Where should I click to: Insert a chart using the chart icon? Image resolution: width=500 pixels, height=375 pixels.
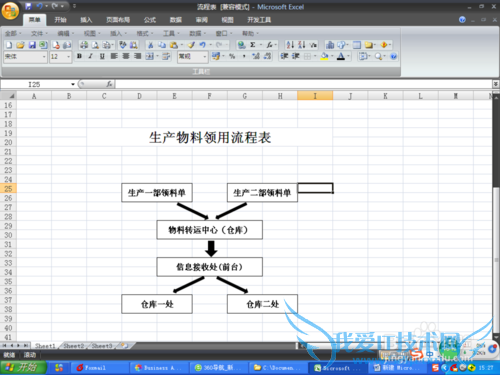(330, 45)
